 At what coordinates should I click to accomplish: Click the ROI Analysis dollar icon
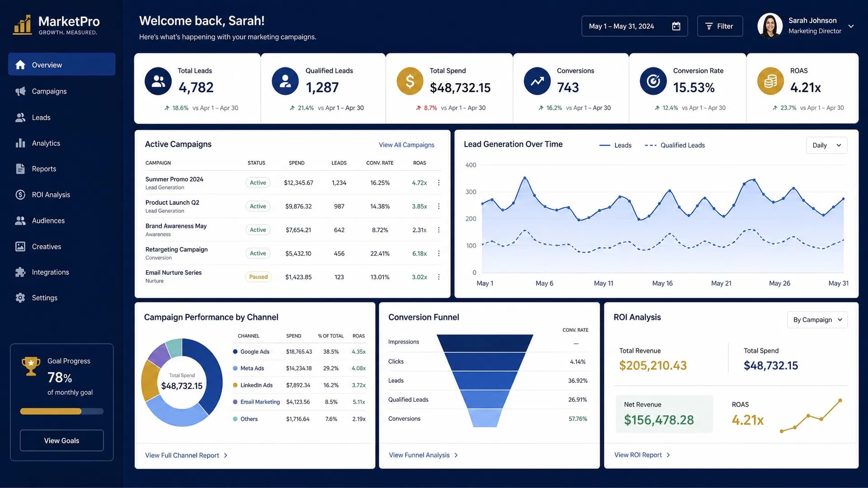point(20,195)
